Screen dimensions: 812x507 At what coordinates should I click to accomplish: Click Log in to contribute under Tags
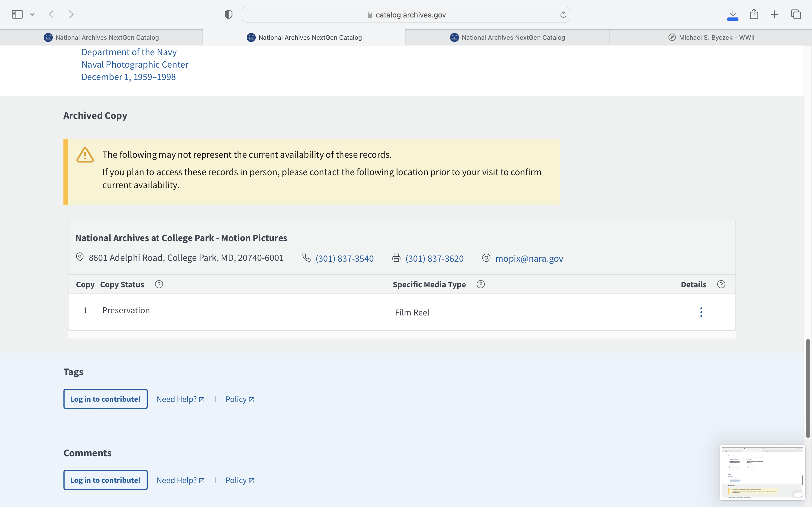[105, 399]
